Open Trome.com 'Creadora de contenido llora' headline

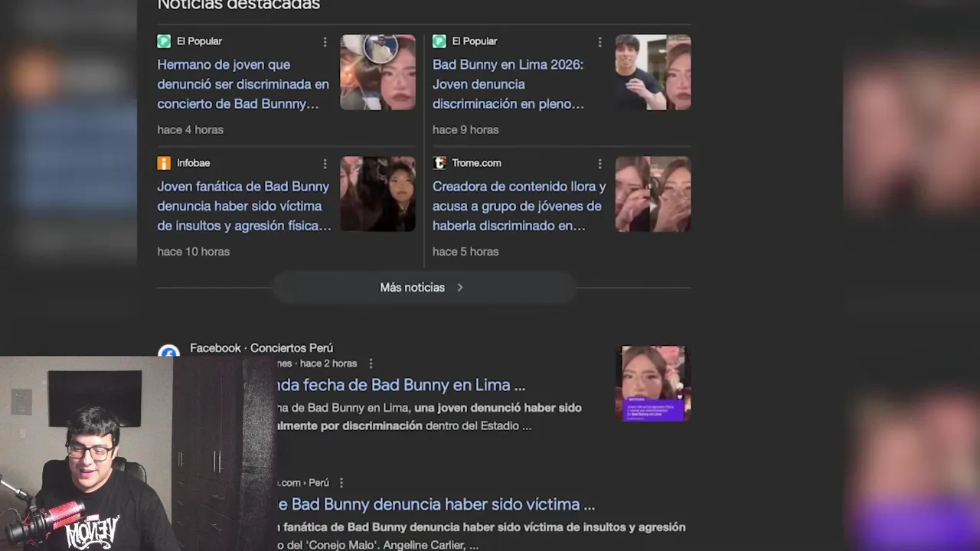pyautogui.click(x=519, y=206)
